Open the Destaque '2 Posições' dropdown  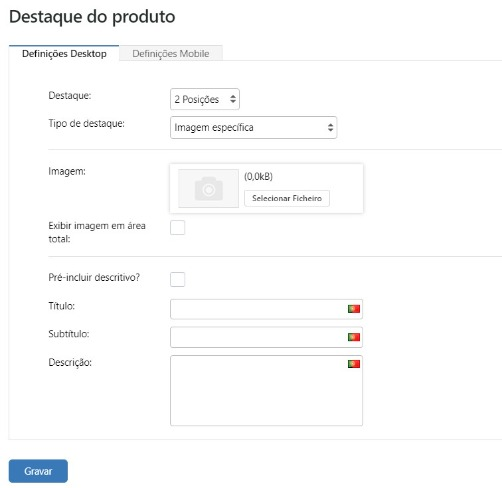tap(205, 99)
